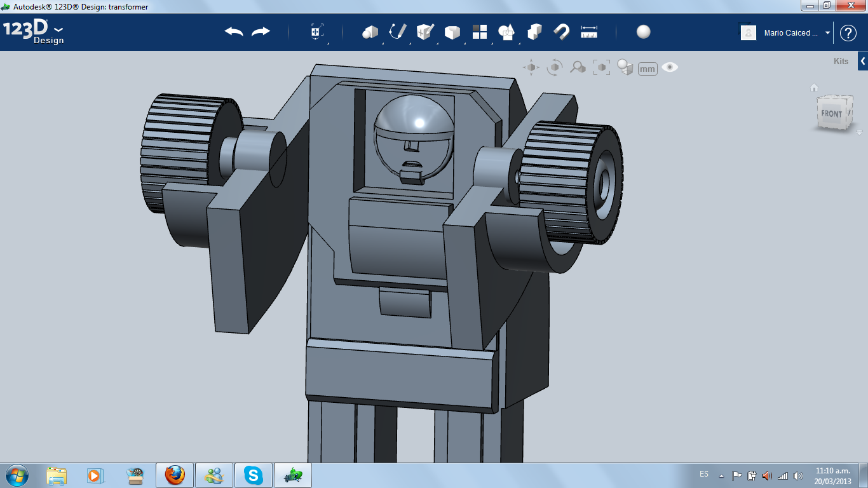Show hidden tray icons arrow
This screenshot has height=488, width=868.
tap(721, 475)
